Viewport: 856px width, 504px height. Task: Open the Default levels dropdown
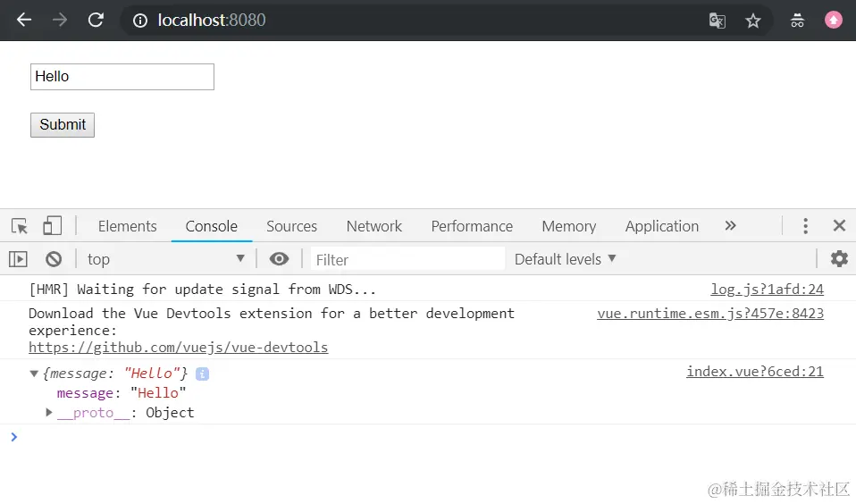pyautogui.click(x=565, y=259)
